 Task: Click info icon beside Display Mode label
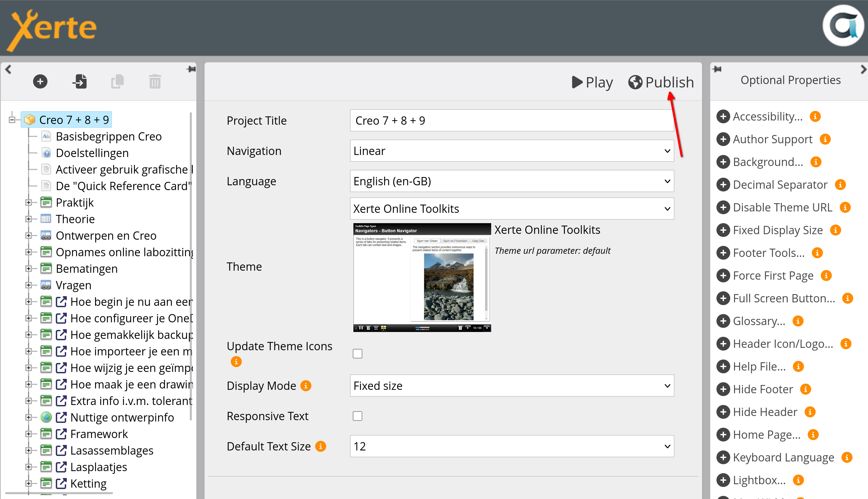click(306, 386)
